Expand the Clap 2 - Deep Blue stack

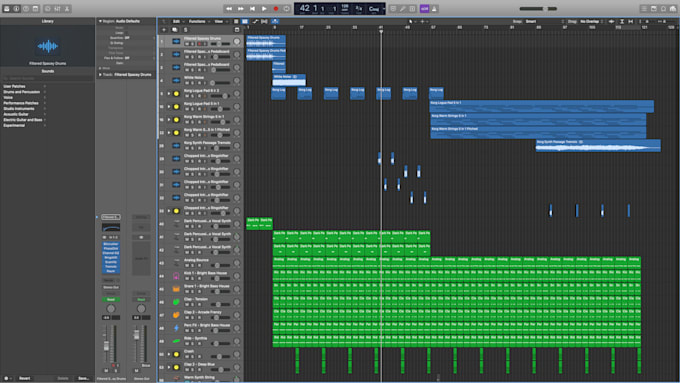[x=169, y=367]
